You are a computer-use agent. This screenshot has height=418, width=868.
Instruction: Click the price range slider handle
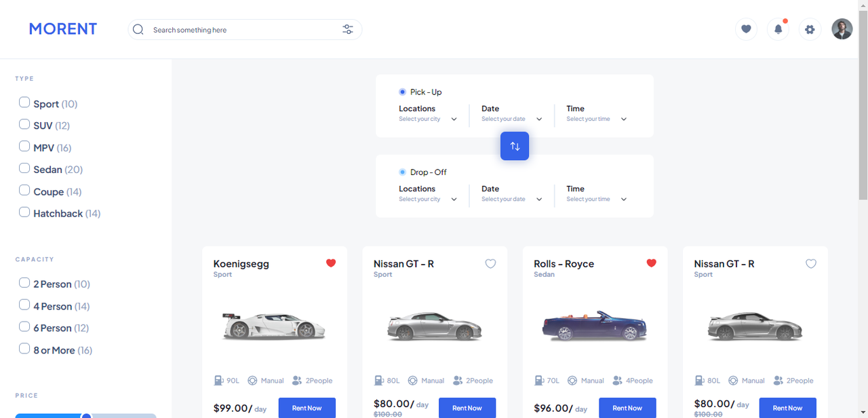pyautogui.click(x=86, y=415)
